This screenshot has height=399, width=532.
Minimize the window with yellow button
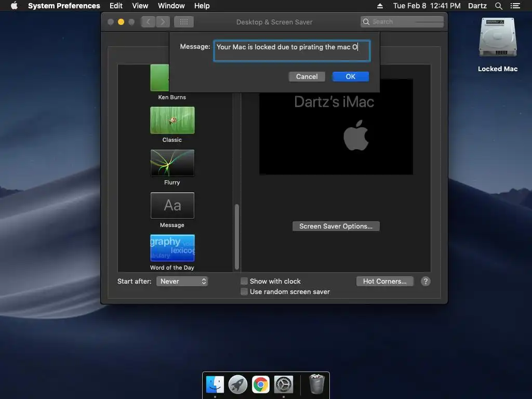tap(121, 22)
